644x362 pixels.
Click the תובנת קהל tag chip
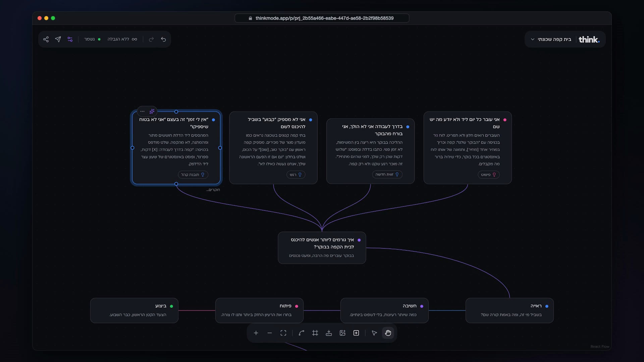click(193, 175)
